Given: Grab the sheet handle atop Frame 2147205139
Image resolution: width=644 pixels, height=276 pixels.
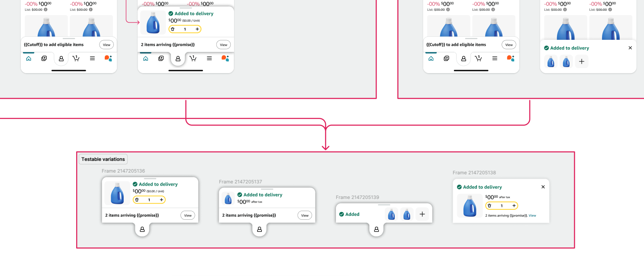Looking at the screenshot, I should click(x=384, y=205).
